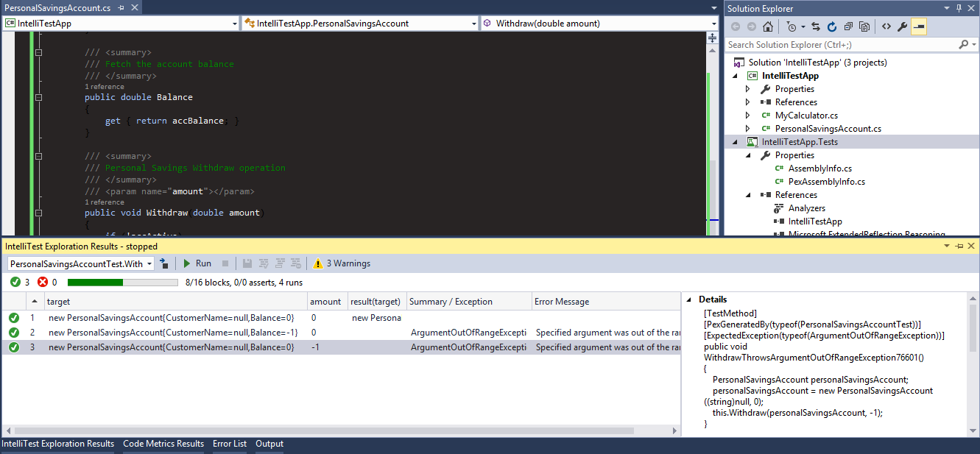Go to Solution Explorer Home view
Image resolution: width=980 pixels, height=454 pixels.
pyautogui.click(x=768, y=26)
